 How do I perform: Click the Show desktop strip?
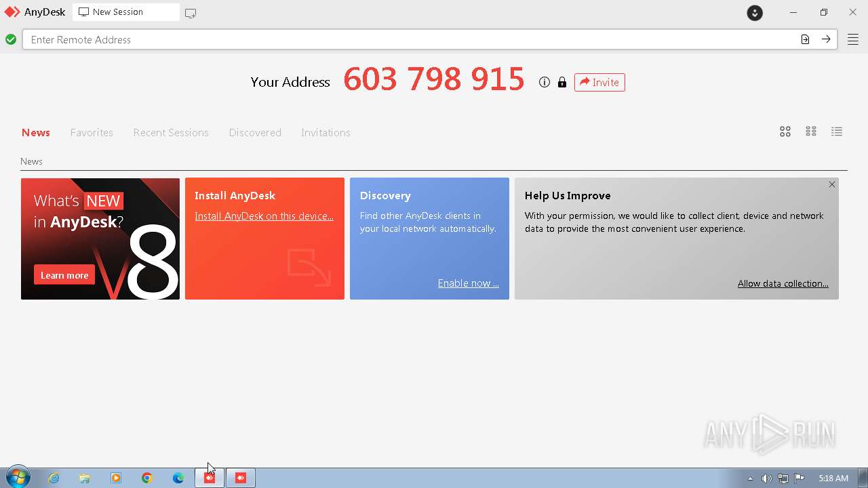[863, 478]
